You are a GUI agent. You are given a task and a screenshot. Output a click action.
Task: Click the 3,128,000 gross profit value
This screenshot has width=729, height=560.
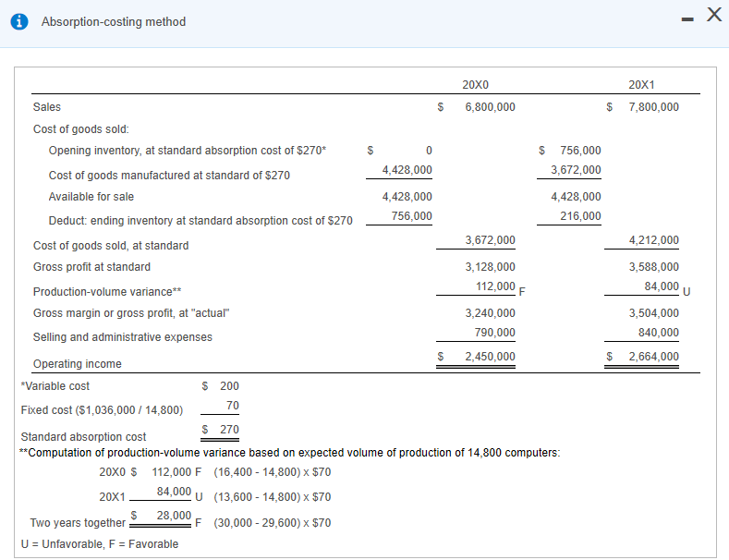490,267
